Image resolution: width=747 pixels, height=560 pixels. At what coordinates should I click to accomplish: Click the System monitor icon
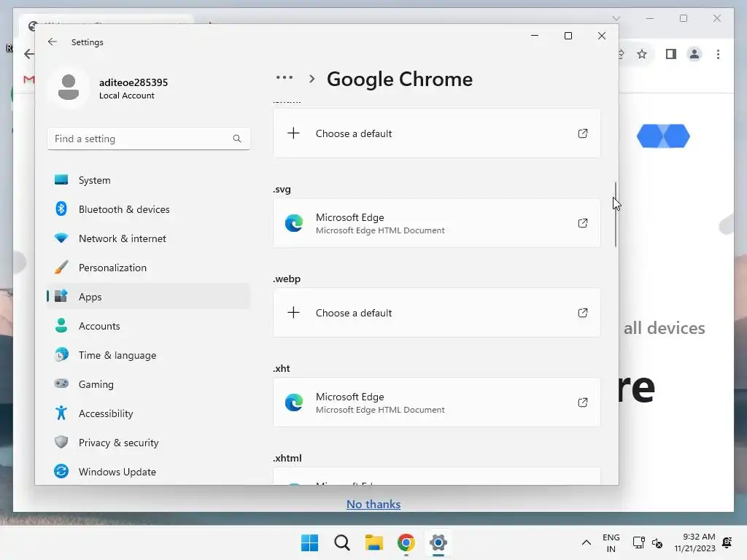tap(61, 179)
